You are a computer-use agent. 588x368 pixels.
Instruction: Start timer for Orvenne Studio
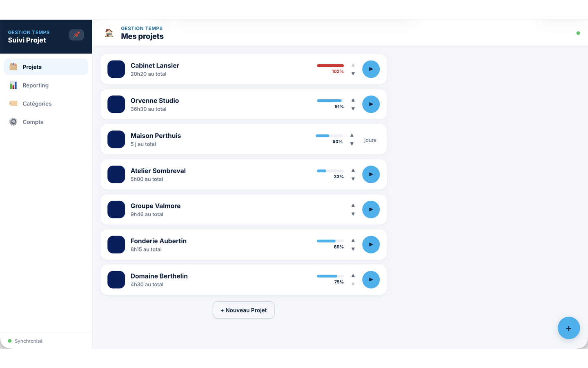tap(371, 104)
